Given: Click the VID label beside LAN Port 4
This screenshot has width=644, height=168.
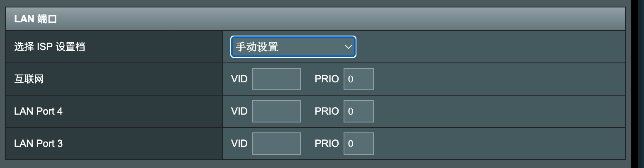Looking at the screenshot, I should click(239, 111).
